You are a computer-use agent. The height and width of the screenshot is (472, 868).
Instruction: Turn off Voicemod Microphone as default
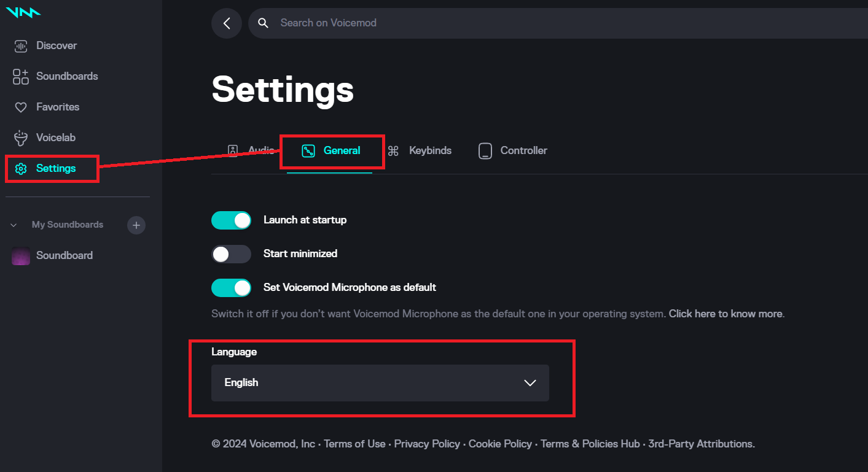[x=232, y=287]
